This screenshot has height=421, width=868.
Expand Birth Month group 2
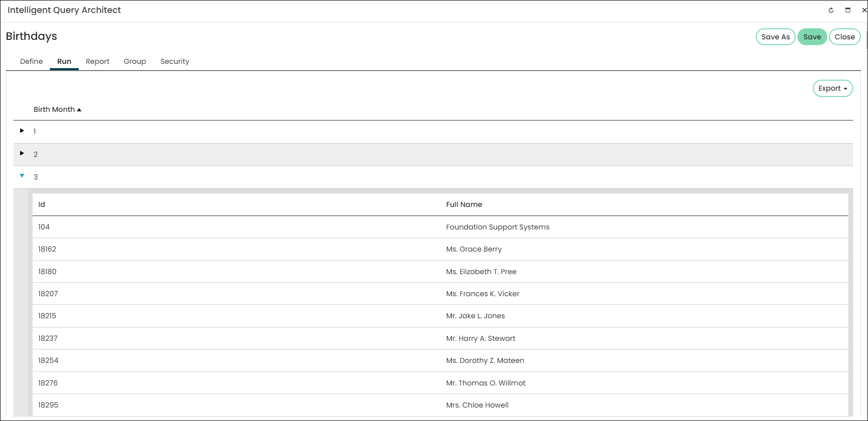click(x=22, y=153)
